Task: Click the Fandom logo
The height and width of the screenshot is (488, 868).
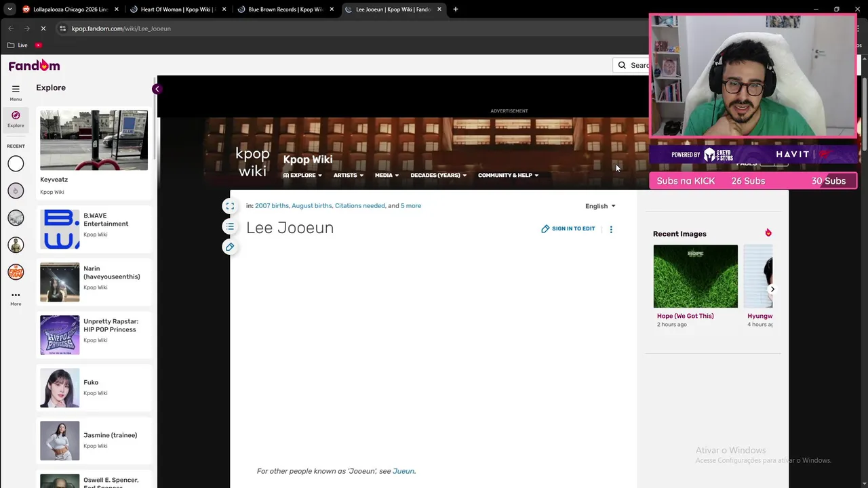Action: (34, 65)
